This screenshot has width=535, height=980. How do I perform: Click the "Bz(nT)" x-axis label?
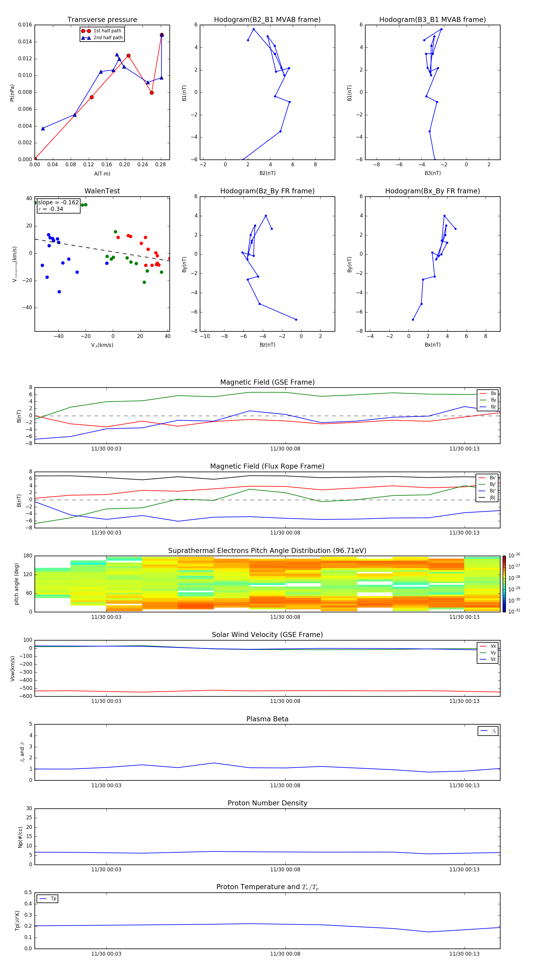coord(267,345)
